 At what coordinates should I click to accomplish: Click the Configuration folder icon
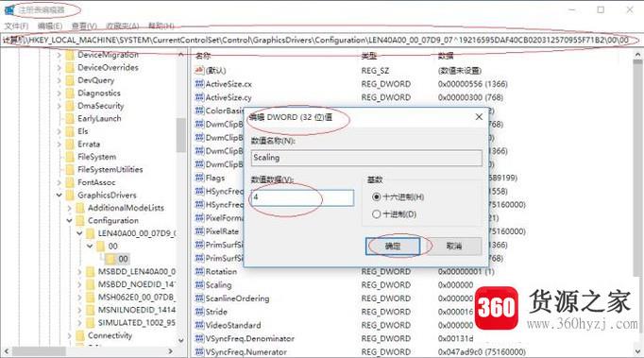pos(80,220)
